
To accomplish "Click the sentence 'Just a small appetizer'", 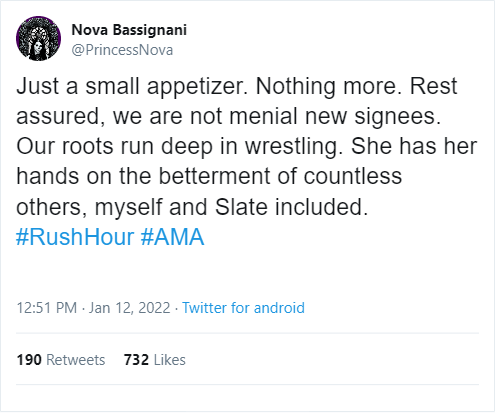I will [132, 86].
